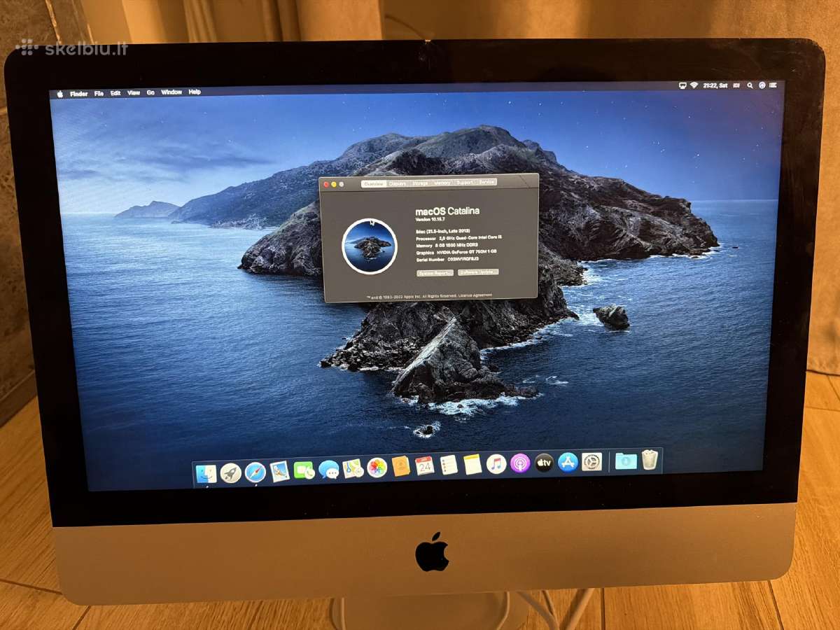840x630 pixels.
Task: Open the Licence Agreement link
Action: point(475,295)
